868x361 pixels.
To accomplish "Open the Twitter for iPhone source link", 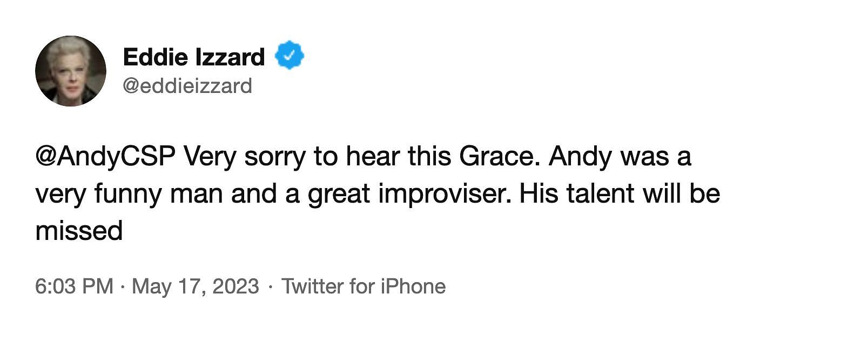I will coord(364,286).
